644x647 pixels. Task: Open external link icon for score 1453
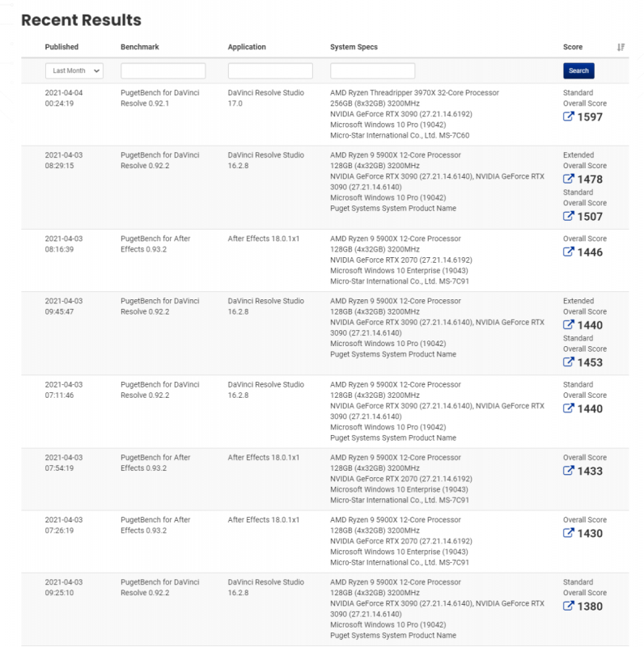568,362
